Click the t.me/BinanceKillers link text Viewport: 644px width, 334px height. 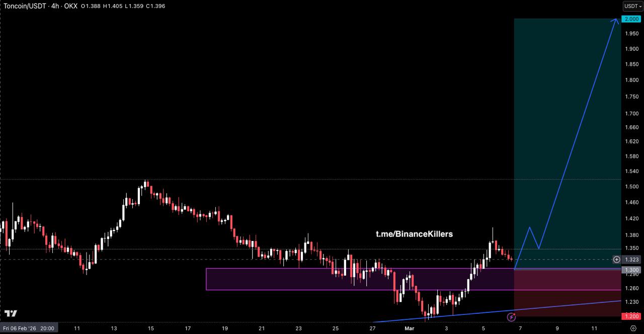(414, 234)
